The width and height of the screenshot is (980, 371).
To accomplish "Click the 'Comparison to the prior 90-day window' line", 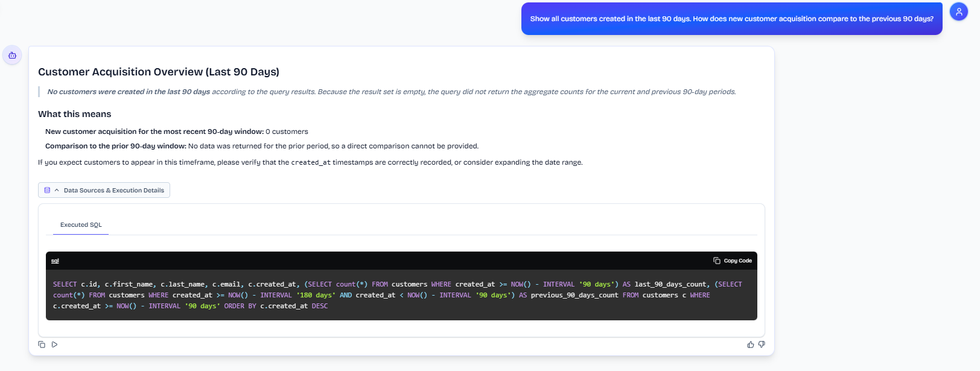I will 262,146.
